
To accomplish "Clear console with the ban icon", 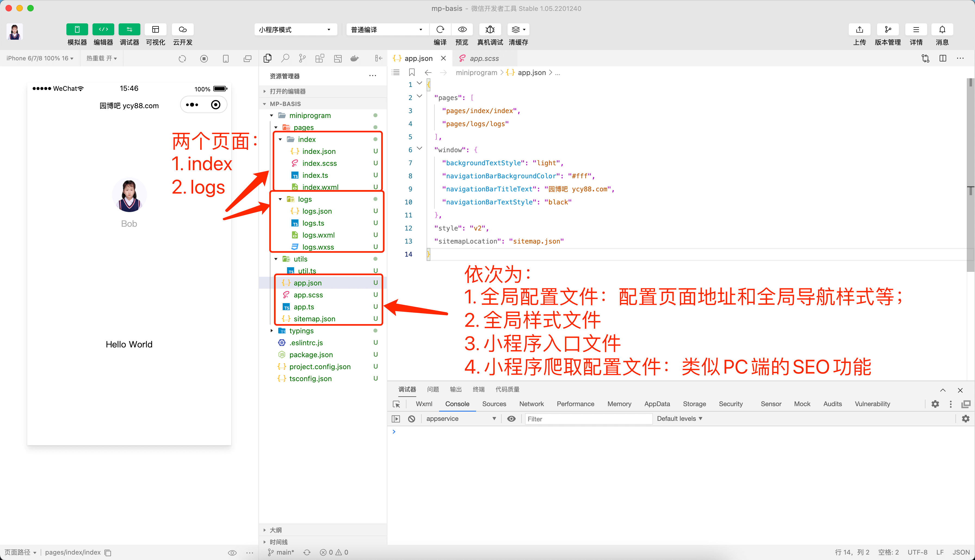I will pos(411,419).
